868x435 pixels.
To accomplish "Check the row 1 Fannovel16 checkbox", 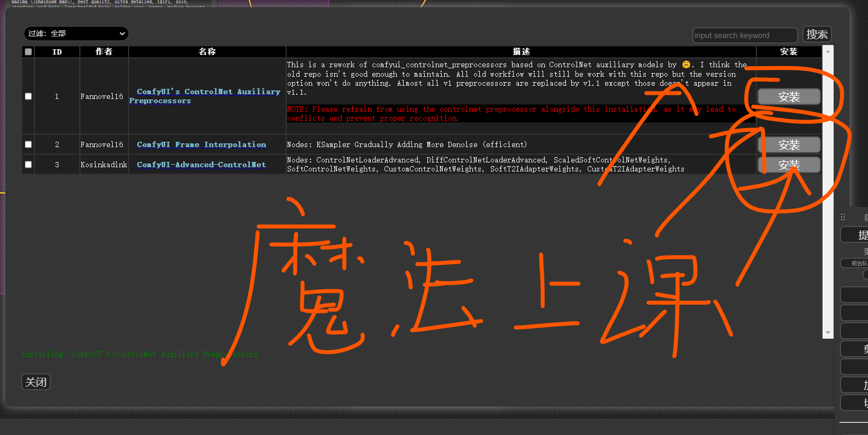I will click(29, 96).
